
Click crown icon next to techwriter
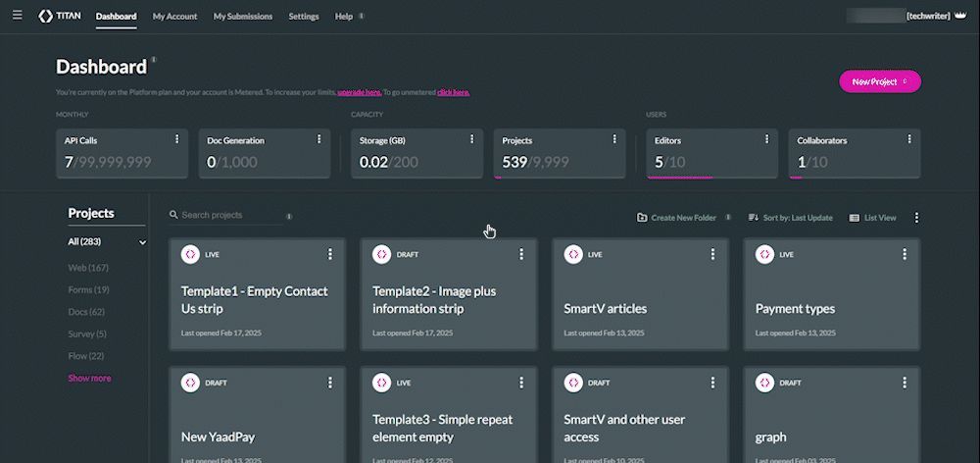[960, 17]
